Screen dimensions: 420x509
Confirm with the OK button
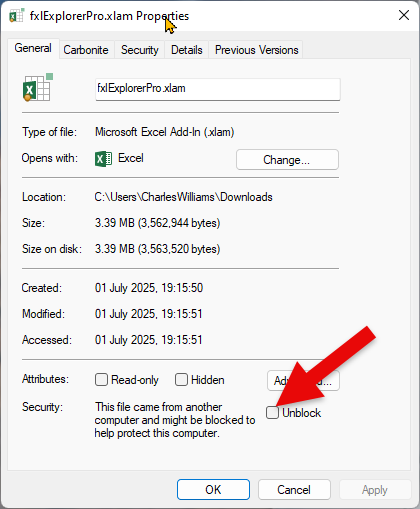point(213,489)
